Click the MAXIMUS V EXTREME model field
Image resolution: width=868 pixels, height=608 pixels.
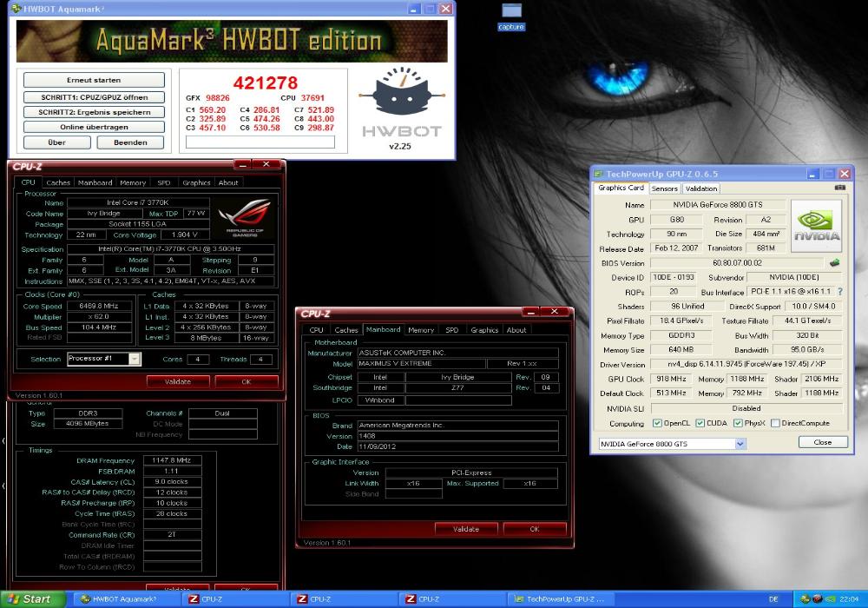(422, 363)
